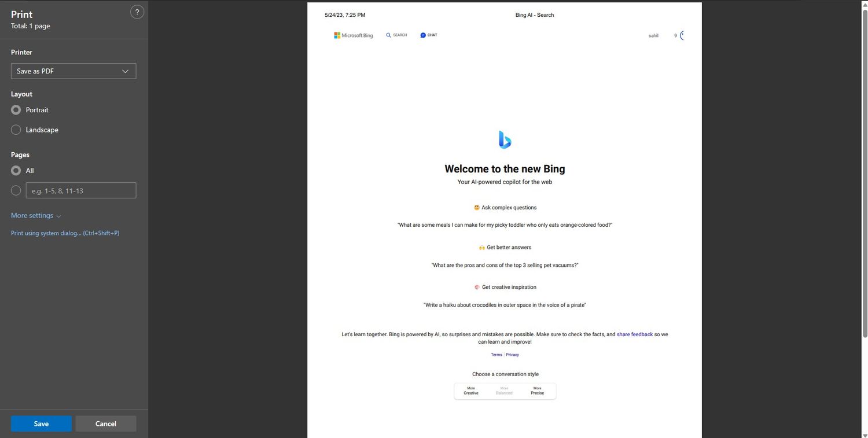
Task: Select Landscape layout
Action: coord(16,130)
